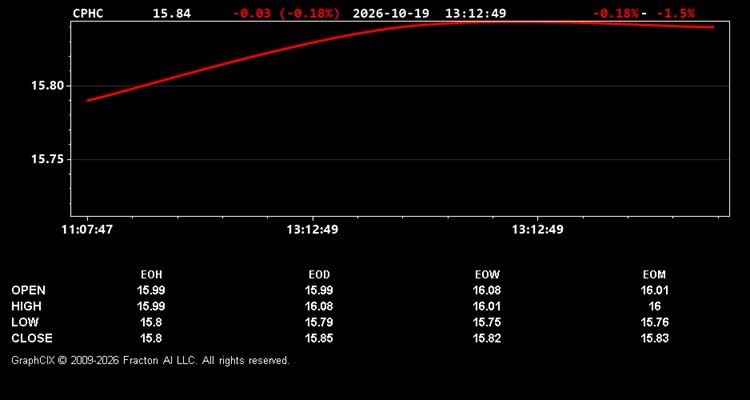This screenshot has width=750, height=400.
Task: Select the date 2026-10-19
Action: (391, 13)
